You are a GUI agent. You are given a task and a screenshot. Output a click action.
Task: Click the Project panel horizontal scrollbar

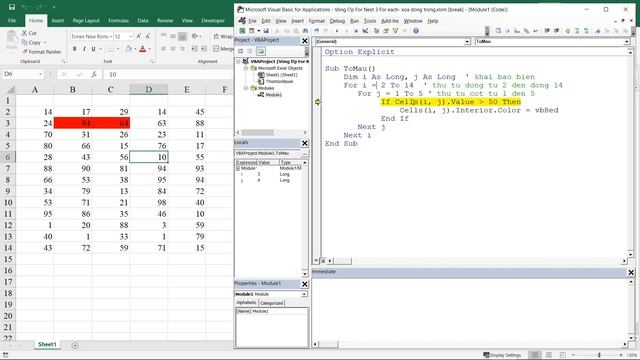pyautogui.click(x=271, y=133)
